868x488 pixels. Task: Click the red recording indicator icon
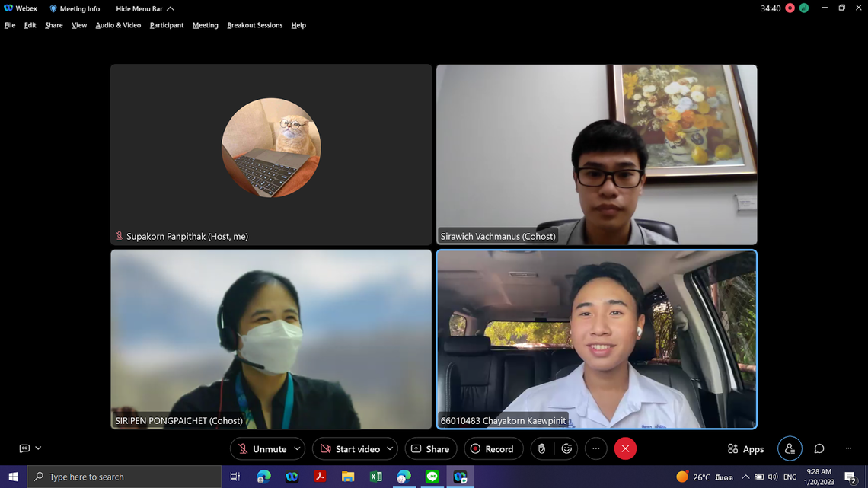coord(790,8)
